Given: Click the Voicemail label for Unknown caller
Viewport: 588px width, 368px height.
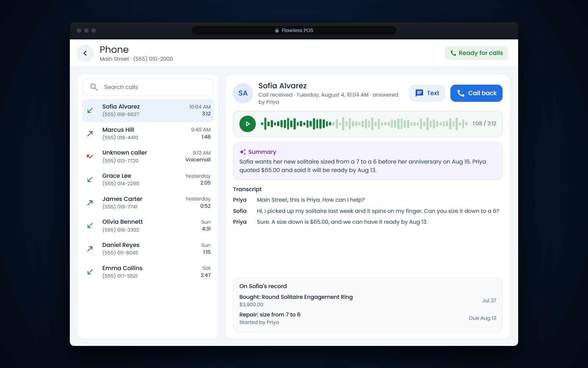Looking at the screenshot, I should point(198,160).
